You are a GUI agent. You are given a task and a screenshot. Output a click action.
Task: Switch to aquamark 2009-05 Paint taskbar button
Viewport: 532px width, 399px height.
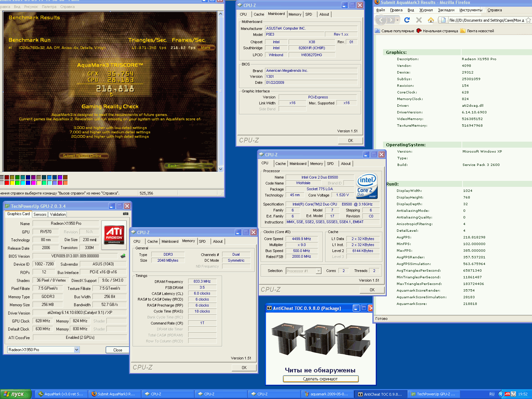pyautogui.click(x=327, y=394)
